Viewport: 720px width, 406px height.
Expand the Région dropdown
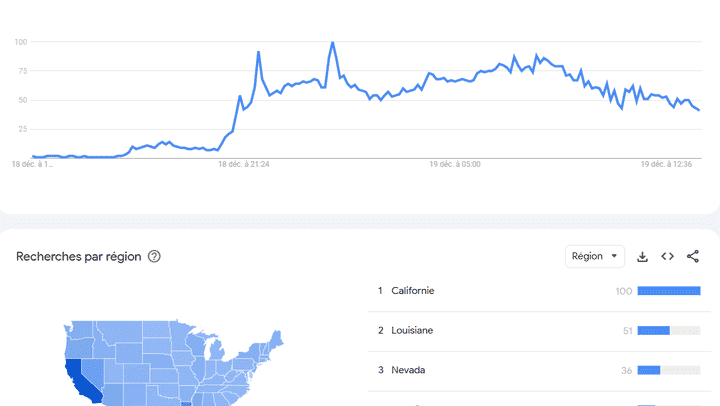pos(594,257)
